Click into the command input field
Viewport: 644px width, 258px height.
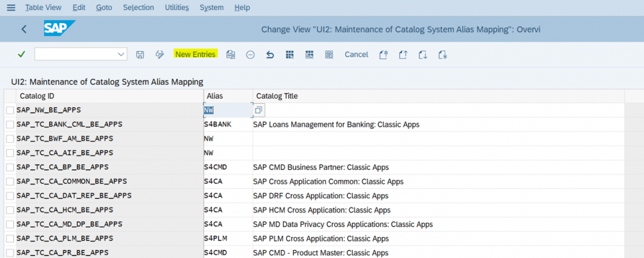pos(75,54)
